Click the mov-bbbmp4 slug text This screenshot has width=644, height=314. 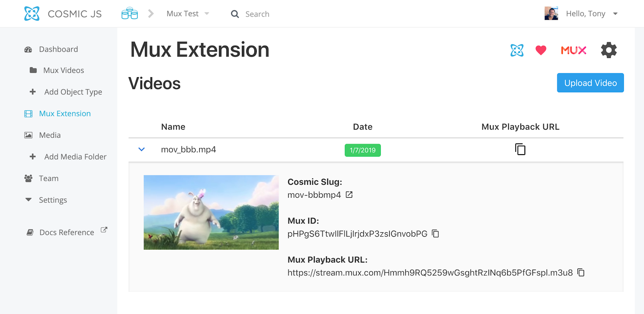(314, 195)
